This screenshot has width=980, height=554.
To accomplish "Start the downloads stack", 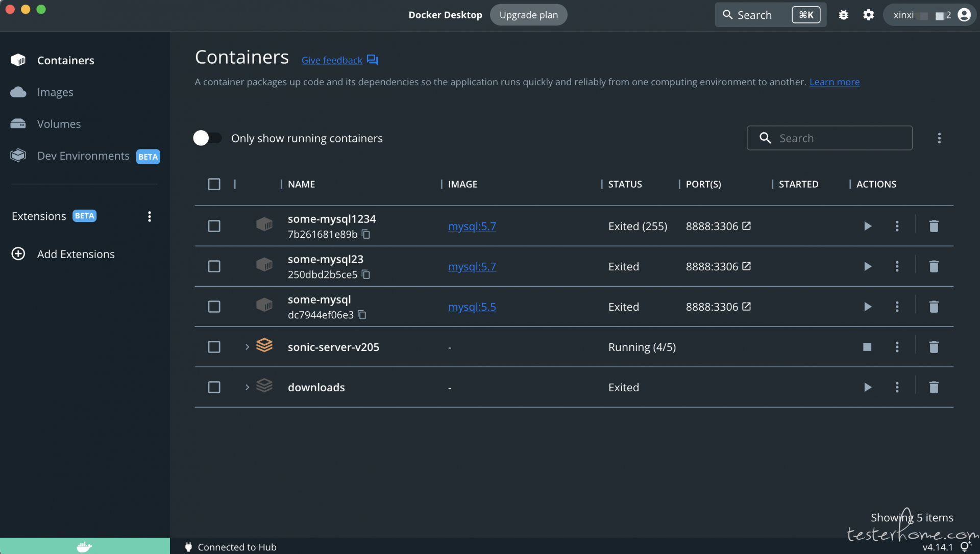I will 868,387.
